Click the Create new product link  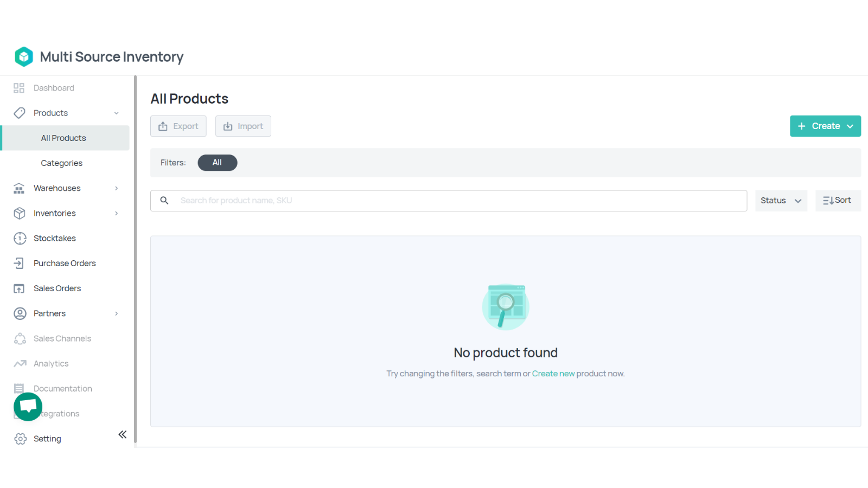(553, 373)
